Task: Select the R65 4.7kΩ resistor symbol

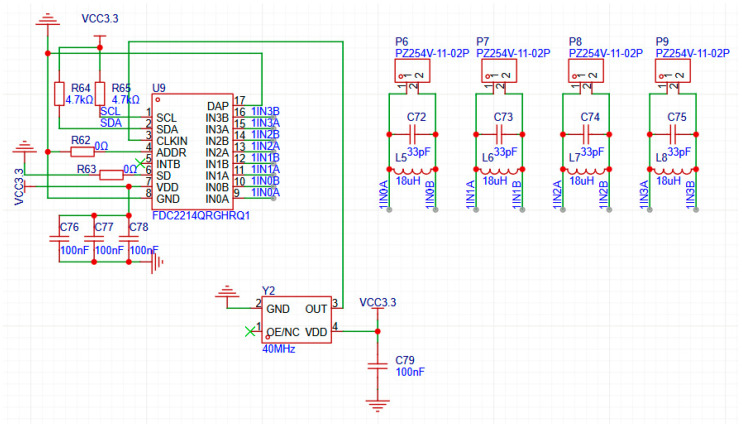Action: [x=100, y=93]
